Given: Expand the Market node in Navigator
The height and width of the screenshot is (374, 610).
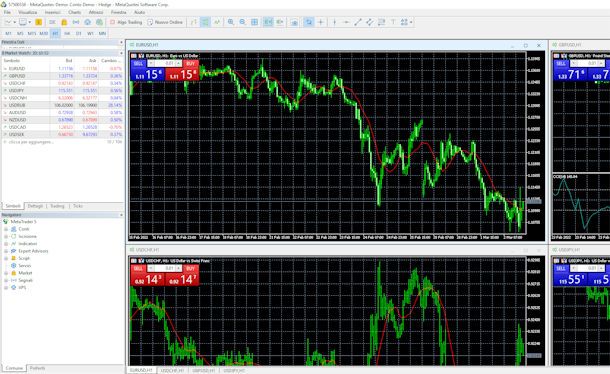Looking at the screenshot, I should (6, 273).
